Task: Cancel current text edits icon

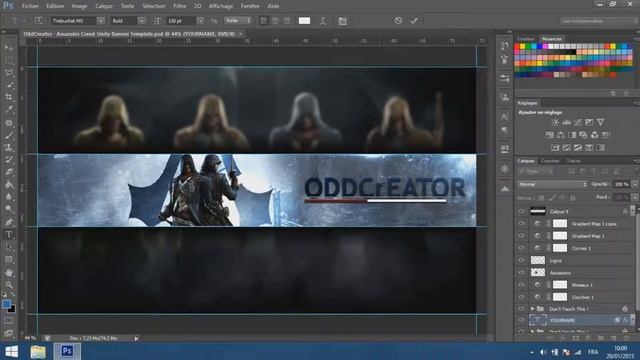Action: coord(398,20)
